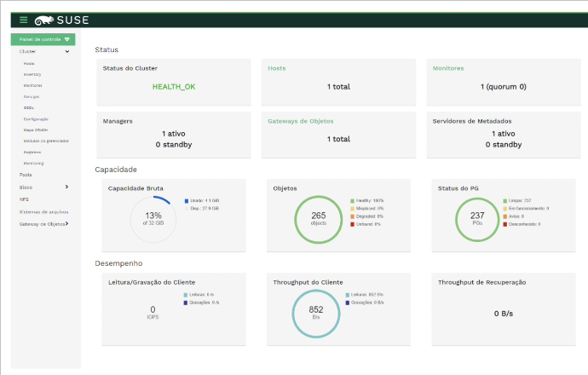This screenshot has height=375, width=588.
Task: Open the NFS menu item
Action: point(24,199)
